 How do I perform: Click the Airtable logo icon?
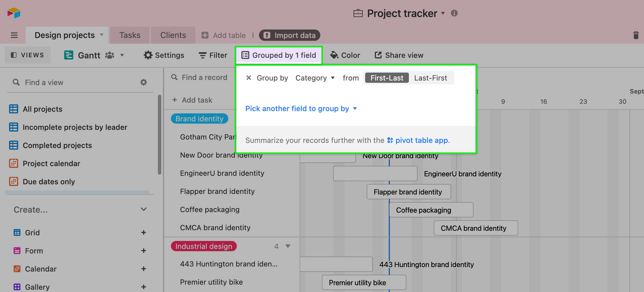(x=14, y=13)
